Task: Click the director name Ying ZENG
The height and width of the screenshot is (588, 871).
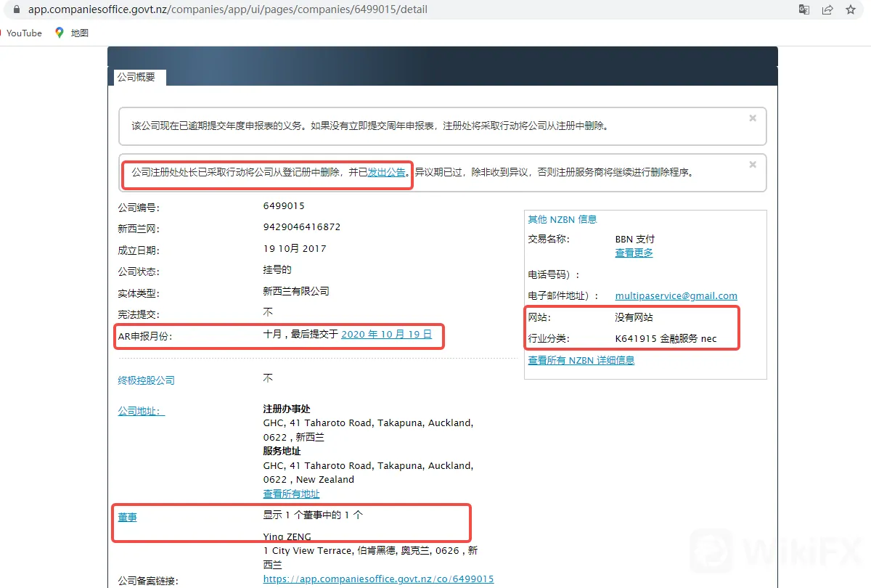Action: click(287, 537)
